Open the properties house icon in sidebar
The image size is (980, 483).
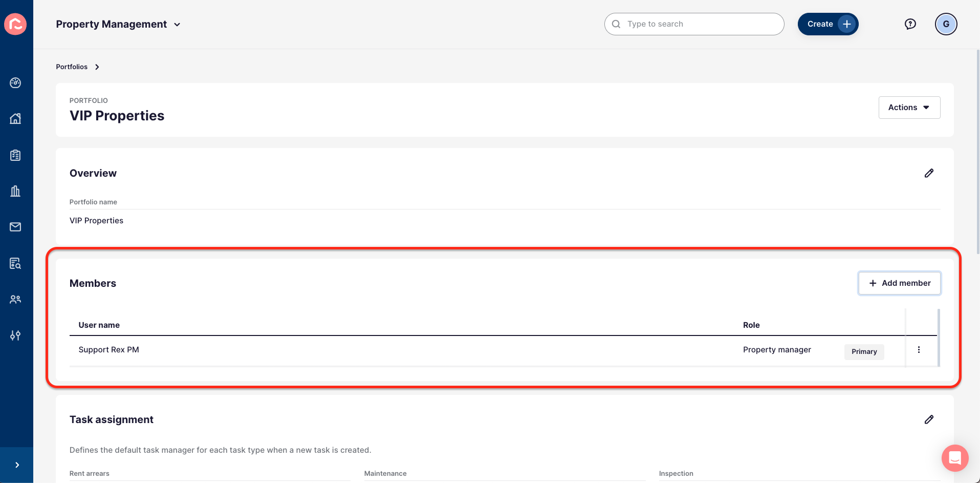(x=15, y=119)
